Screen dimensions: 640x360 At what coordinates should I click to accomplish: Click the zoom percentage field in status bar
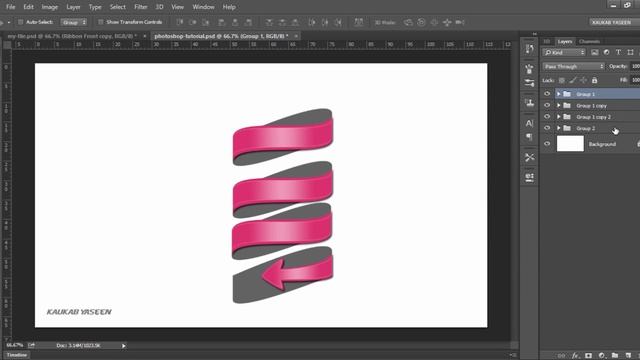click(x=15, y=345)
